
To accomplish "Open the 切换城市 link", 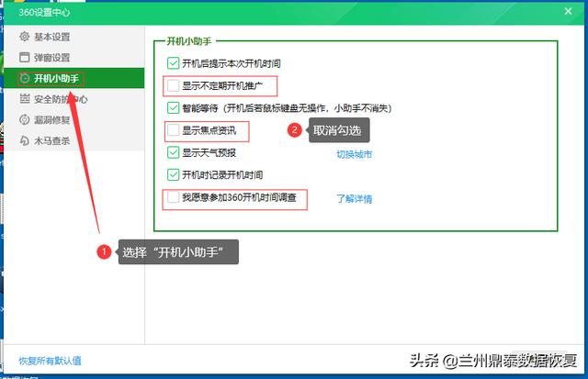I will pyautogui.click(x=354, y=154).
